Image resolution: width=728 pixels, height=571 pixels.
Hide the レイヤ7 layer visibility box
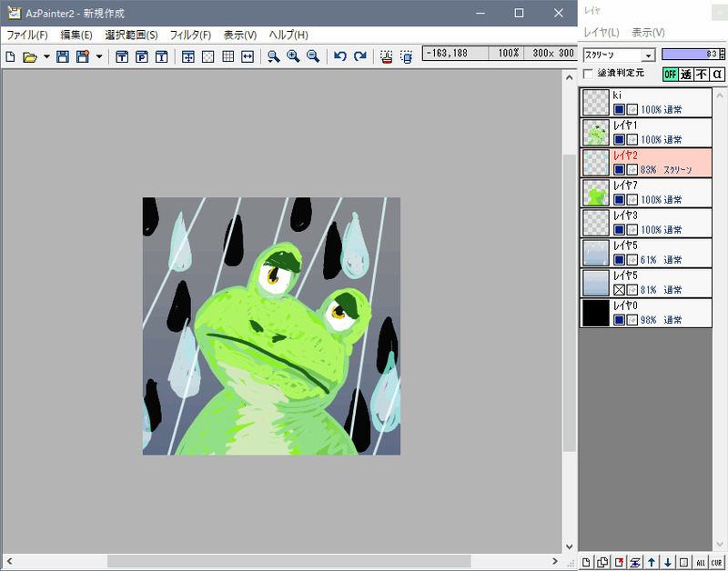[619, 200]
